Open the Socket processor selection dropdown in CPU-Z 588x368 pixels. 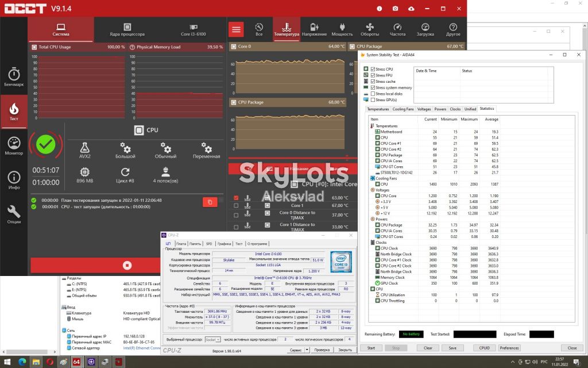pyautogui.click(x=212, y=339)
